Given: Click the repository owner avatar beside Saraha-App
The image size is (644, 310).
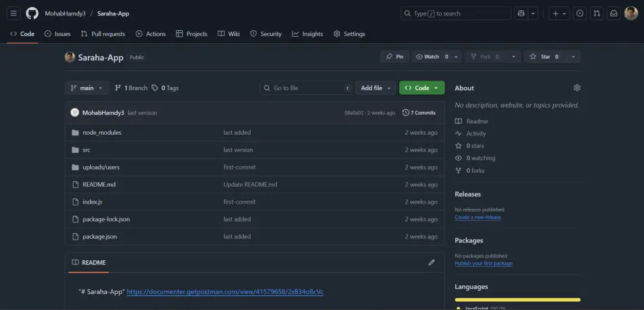Looking at the screenshot, I should click(x=70, y=57).
